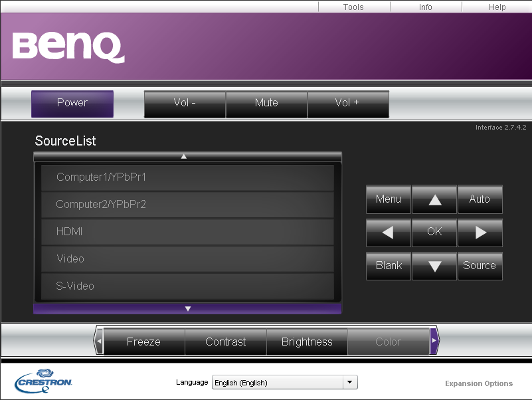Click left scroll arrow beside Freeze
Screen dimensions: 532x400
[x=99, y=341]
